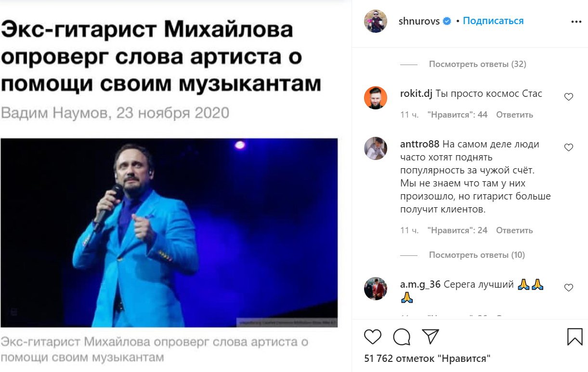Open the shnurovs username link
Viewport: 588px width, 372px height.
point(419,21)
